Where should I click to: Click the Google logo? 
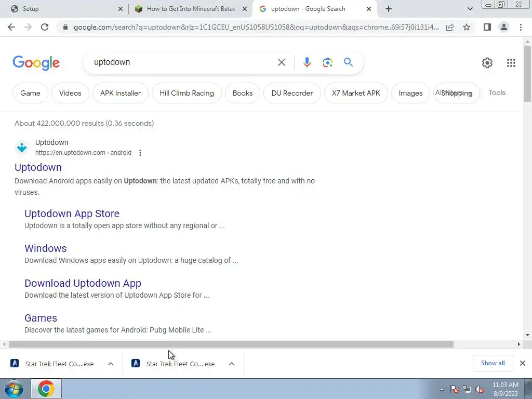coord(36,63)
